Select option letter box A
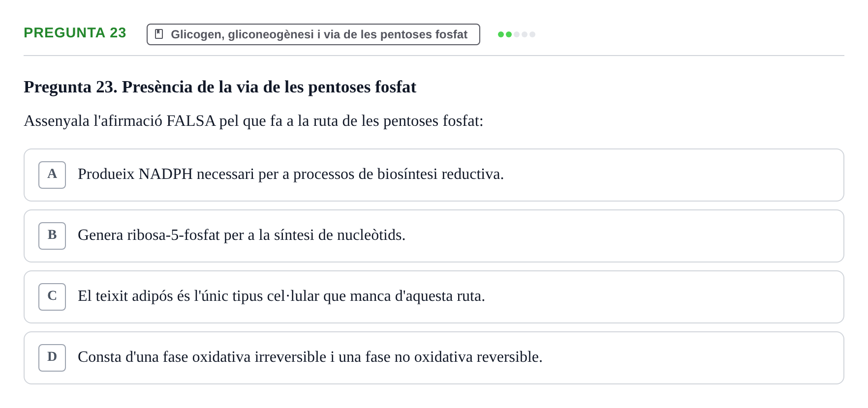 (52, 175)
